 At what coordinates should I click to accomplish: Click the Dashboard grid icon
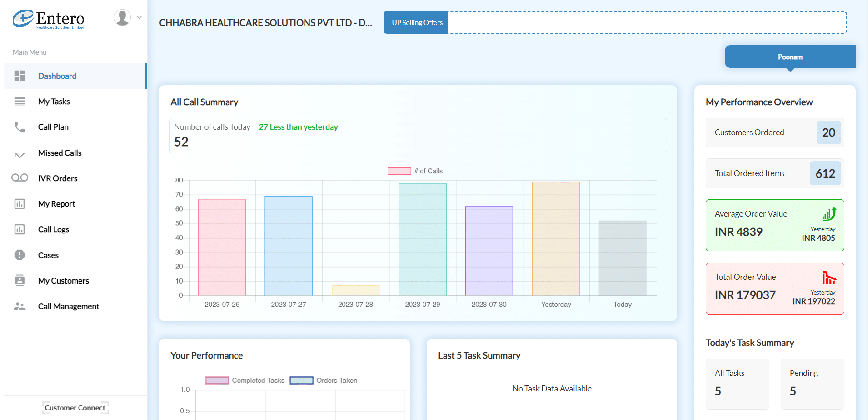coord(19,76)
